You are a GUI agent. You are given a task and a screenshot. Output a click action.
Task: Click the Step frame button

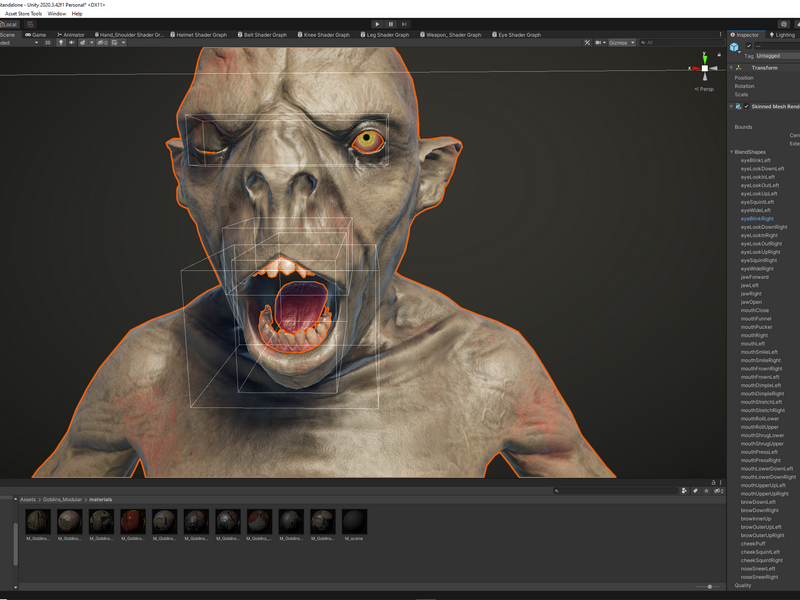(404, 24)
